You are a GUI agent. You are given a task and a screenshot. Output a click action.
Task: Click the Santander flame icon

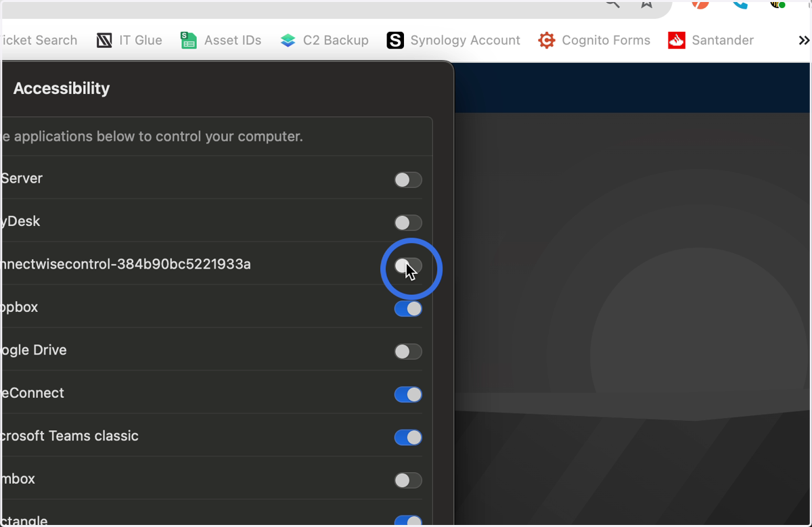[x=677, y=41]
